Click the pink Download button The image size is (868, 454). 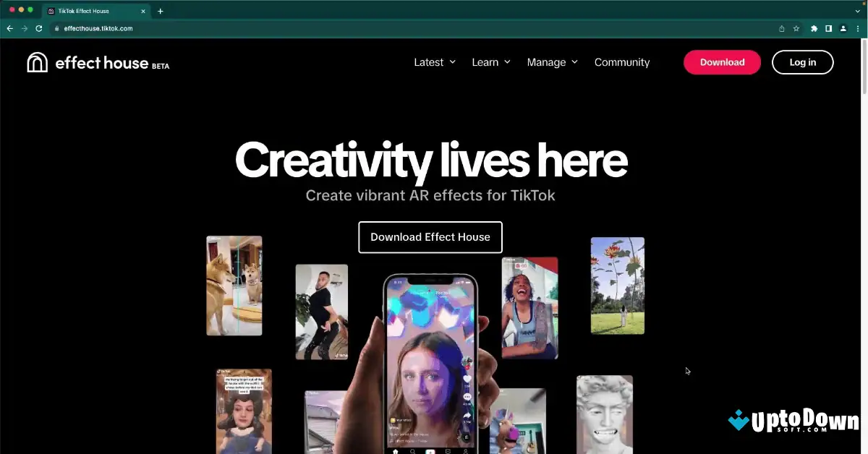click(x=722, y=62)
